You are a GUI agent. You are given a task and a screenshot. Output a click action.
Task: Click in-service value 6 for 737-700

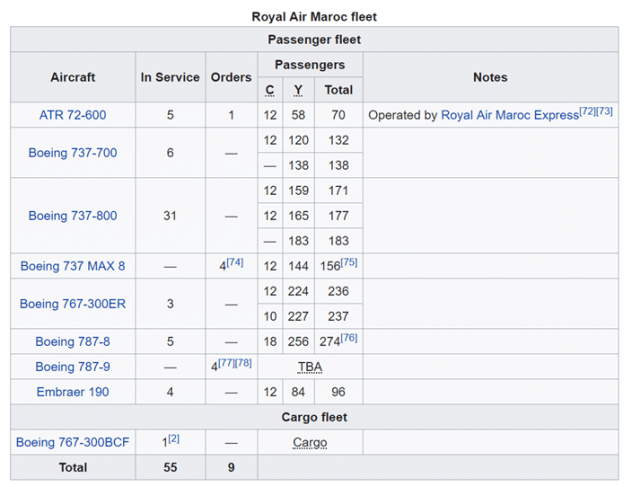coord(170,153)
